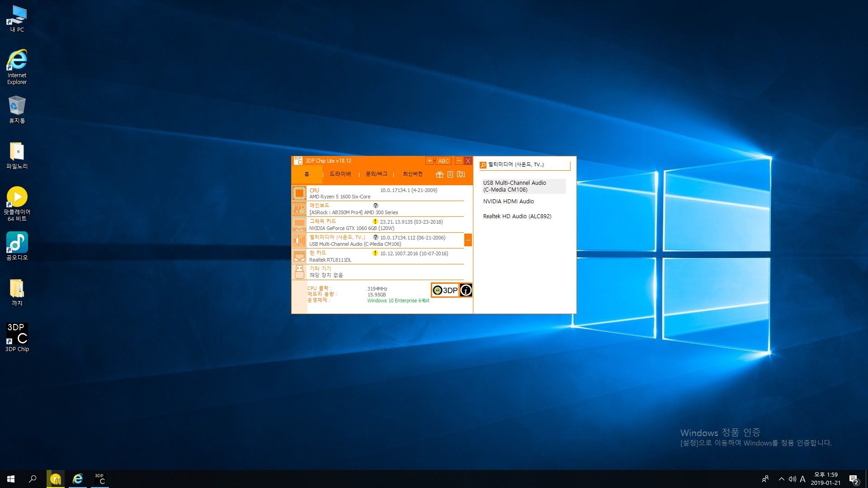Click the 기타 기기 label
Image resolution: width=868 pixels, height=488 pixels.
coord(320,269)
